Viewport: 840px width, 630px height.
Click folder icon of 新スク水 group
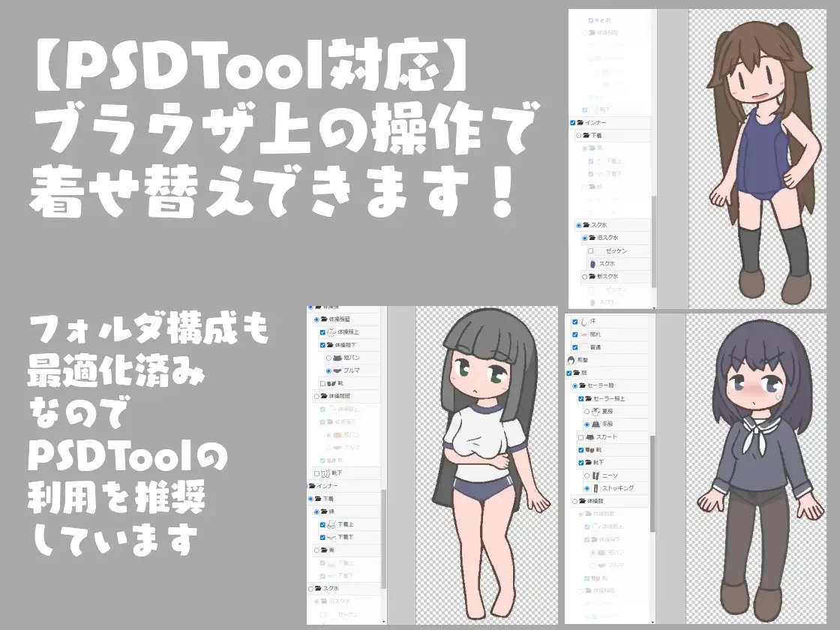[x=592, y=277]
